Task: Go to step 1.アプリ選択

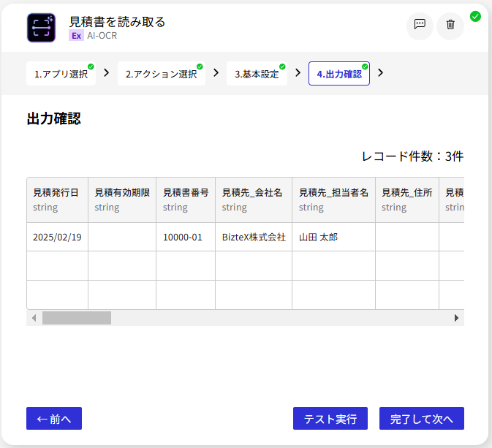Action: tap(61, 74)
